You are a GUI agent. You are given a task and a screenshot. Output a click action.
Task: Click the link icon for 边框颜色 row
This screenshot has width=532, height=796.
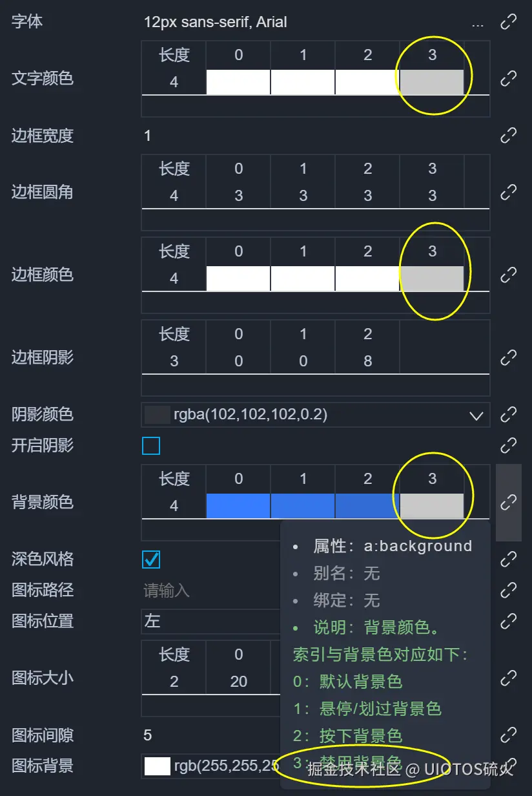point(509,275)
